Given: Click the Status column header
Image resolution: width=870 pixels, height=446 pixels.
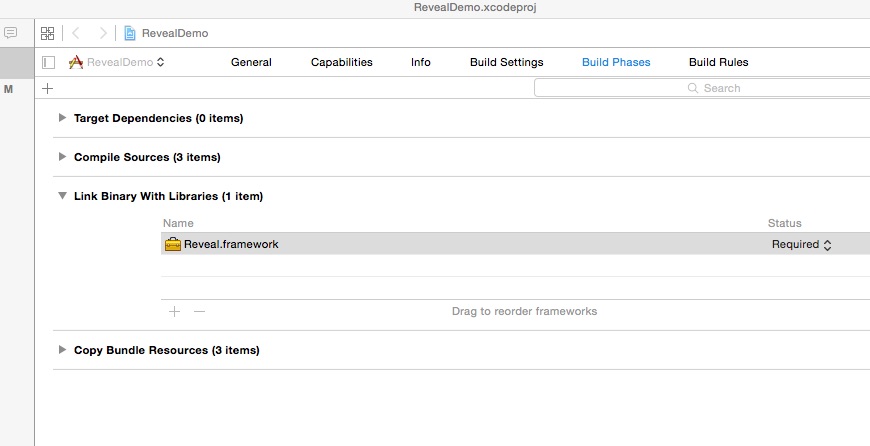Looking at the screenshot, I should (785, 223).
